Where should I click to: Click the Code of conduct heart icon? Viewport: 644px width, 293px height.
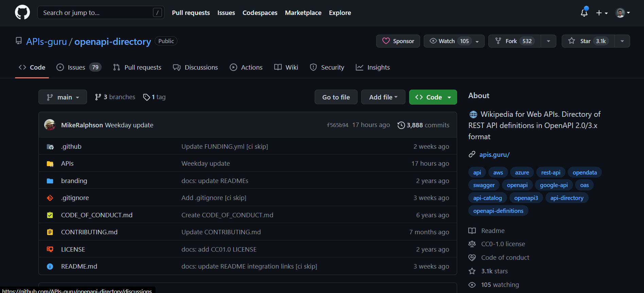coord(472,258)
